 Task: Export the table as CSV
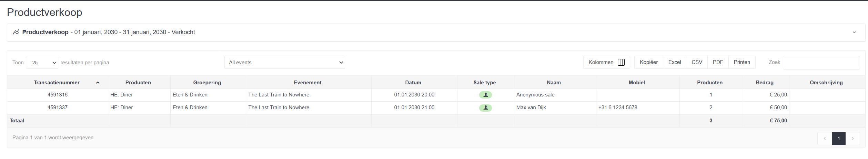click(x=697, y=62)
